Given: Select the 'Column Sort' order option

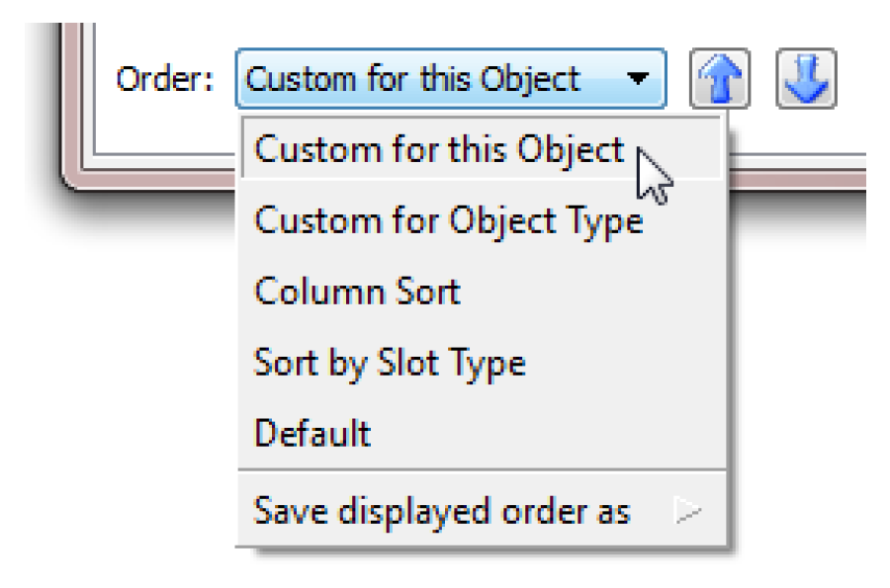Looking at the screenshot, I should click(357, 292).
